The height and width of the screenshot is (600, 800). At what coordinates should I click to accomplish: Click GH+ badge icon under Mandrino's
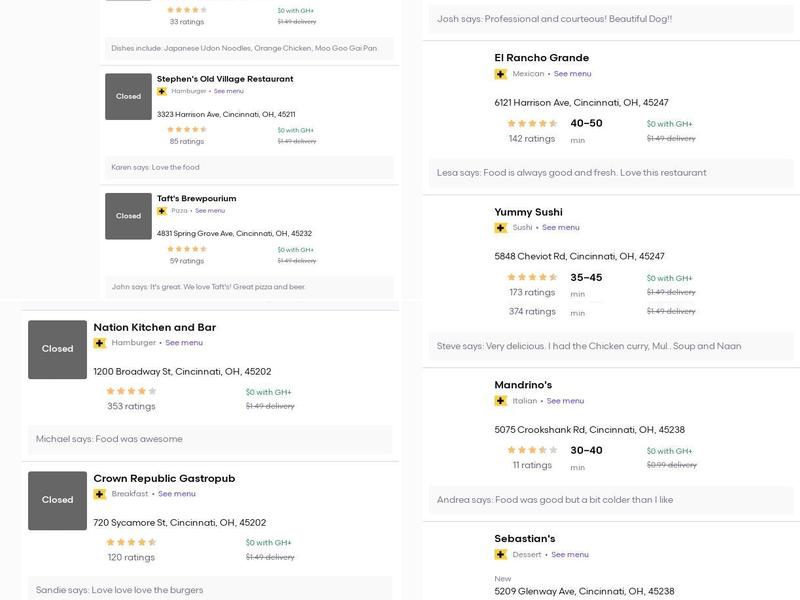[501, 401]
